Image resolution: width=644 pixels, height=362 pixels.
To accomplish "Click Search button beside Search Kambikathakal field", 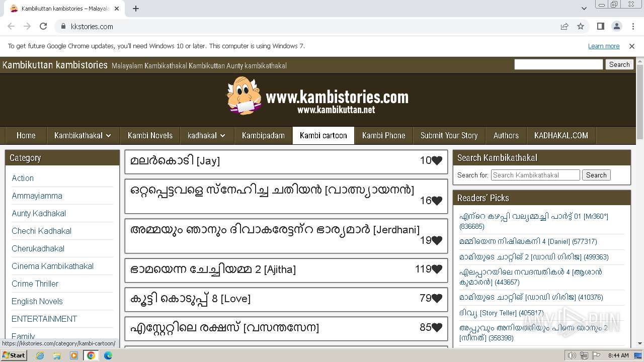I will (x=596, y=175).
